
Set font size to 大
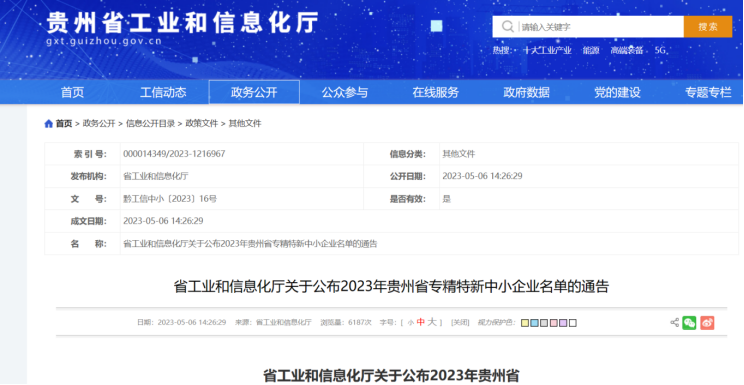431,322
